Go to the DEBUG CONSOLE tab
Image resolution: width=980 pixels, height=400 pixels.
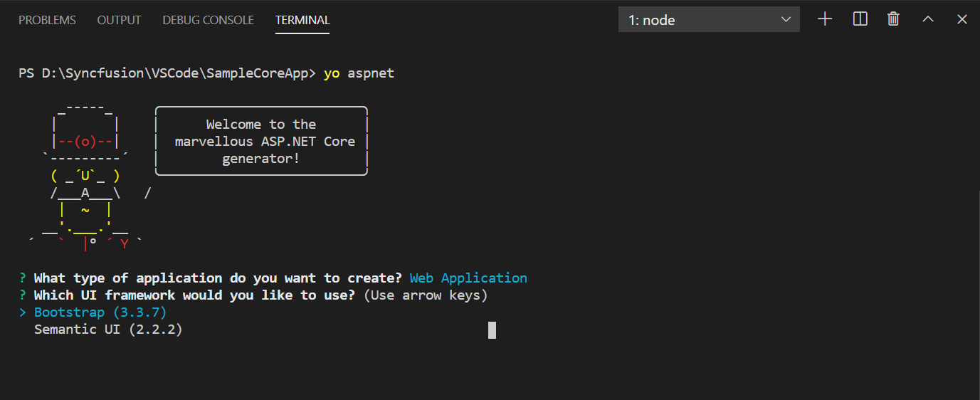[x=208, y=20]
